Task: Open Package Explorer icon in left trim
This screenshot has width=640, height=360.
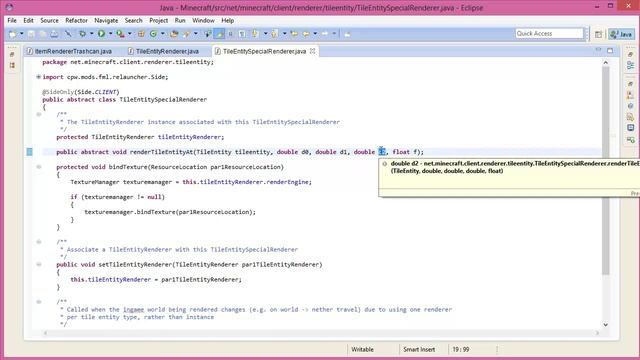Action: [x=12, y=65]
